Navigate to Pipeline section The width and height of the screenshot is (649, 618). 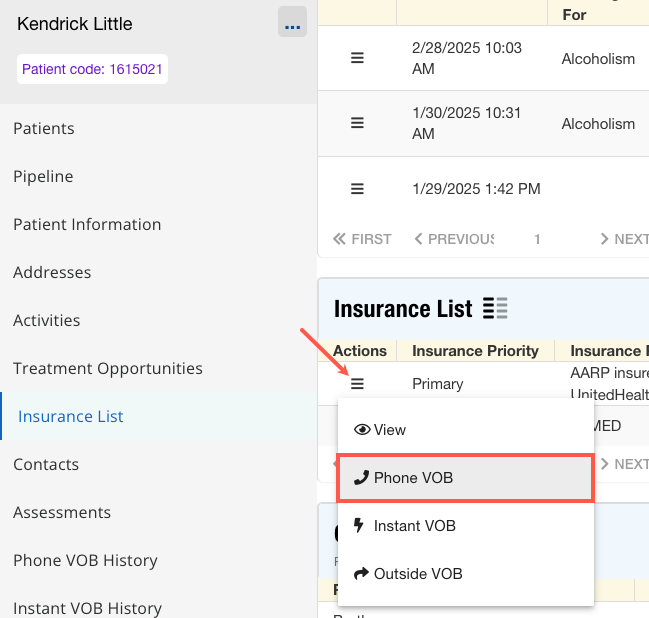click(x=43, y=176)
